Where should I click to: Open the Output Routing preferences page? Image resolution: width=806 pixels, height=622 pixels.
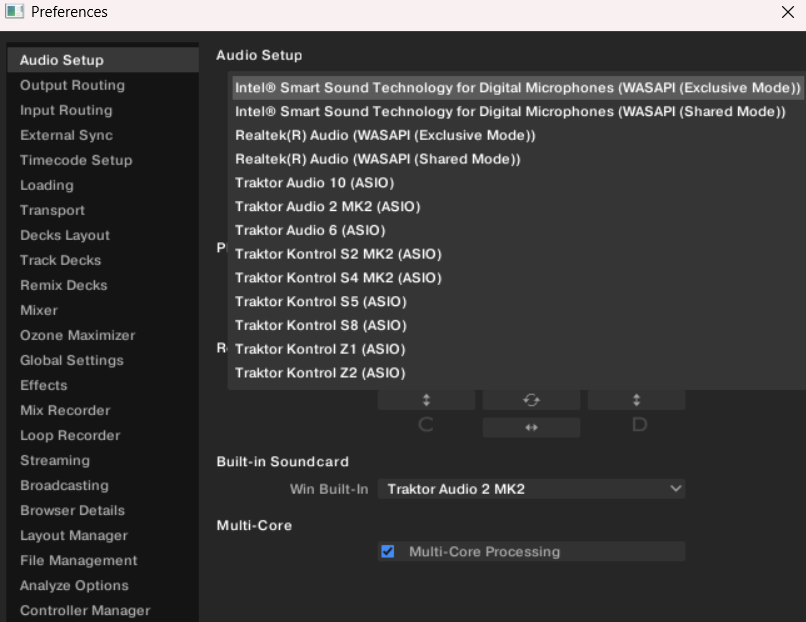(x=72, y=85)
